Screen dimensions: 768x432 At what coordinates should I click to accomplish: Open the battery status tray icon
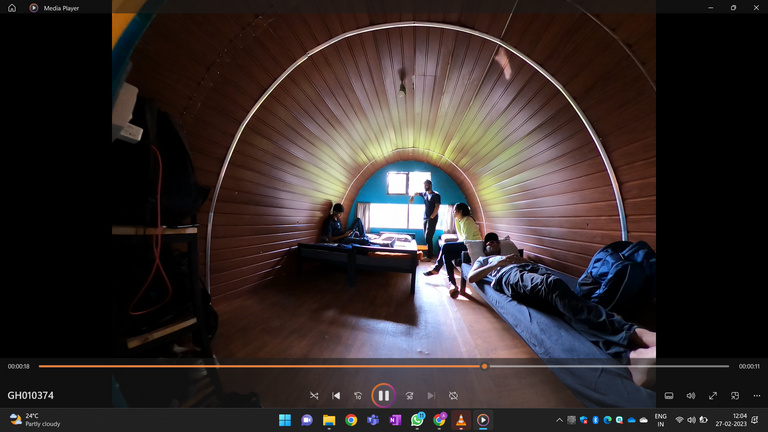tap(703, 420)
